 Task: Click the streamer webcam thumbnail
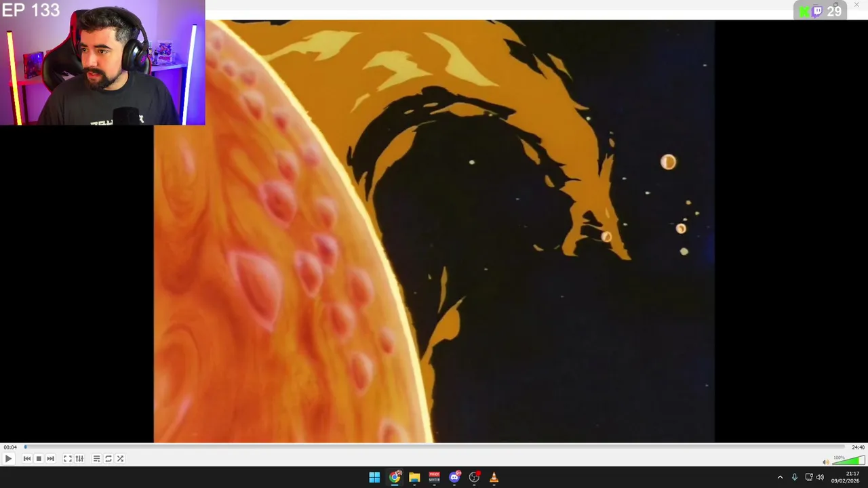[102, 62]
